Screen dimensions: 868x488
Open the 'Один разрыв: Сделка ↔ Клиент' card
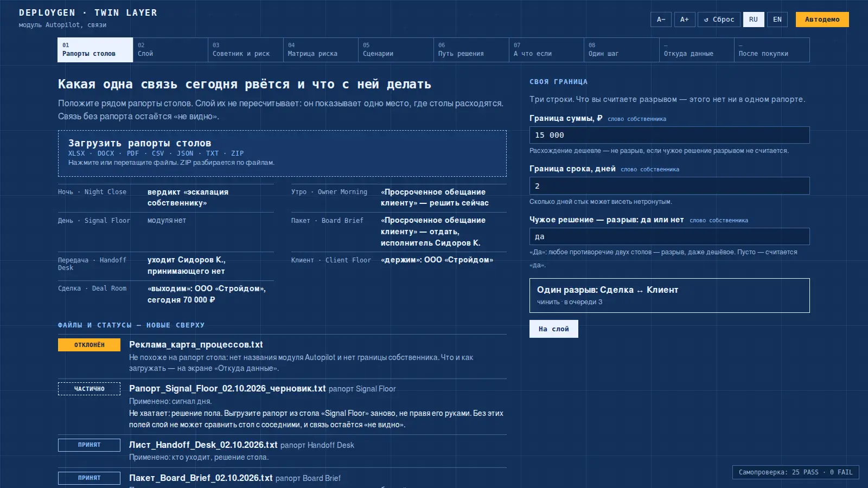pyautogui.click(x=669, y=296)
